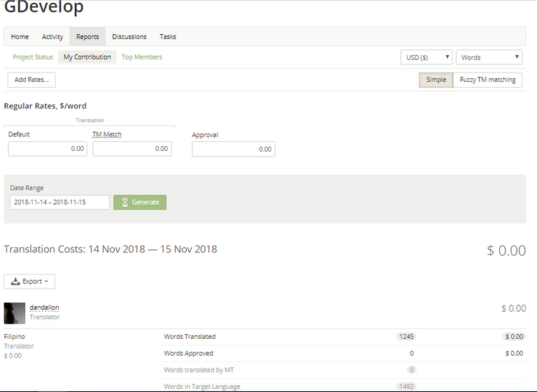Image resolution: width=537 pixels, height=392 pixels.
Task: Expand the Words unit dropdown
Action: point(488,57)
